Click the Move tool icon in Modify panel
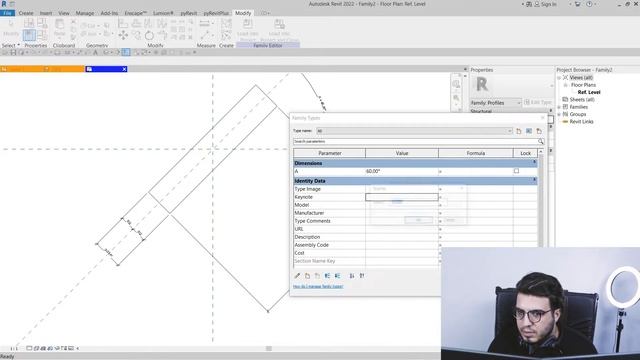Image resolution: width=640 pixels, height=360 pixels. tap(123, 35)
